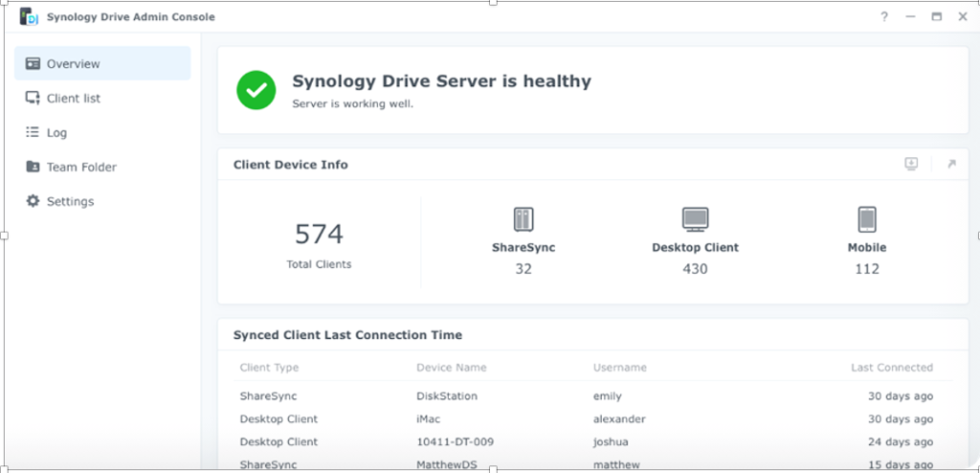This screenshot has height=473, width=980.
Task: Click the Synced Client Last Connection Time title
Action: (347, 335)
